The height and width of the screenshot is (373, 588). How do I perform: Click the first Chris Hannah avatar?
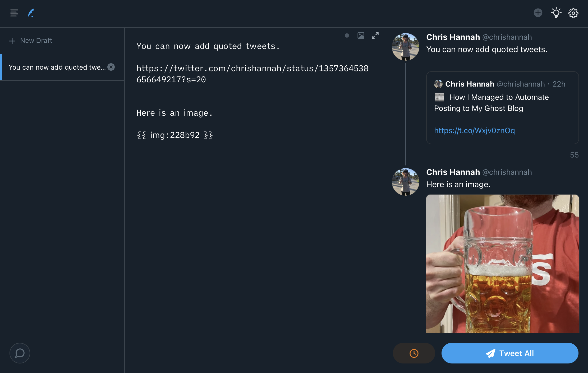[405, 47]
